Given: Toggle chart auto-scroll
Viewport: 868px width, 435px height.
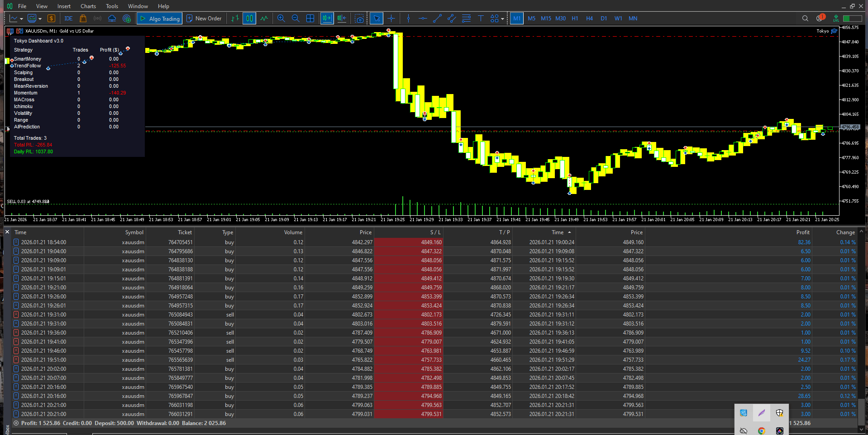Looking at the screenshot, I should click(327, 18).
